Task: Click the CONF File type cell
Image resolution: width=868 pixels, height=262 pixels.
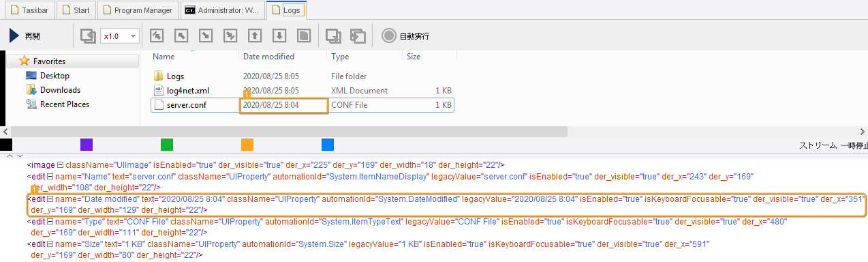Action: point(349,105)
